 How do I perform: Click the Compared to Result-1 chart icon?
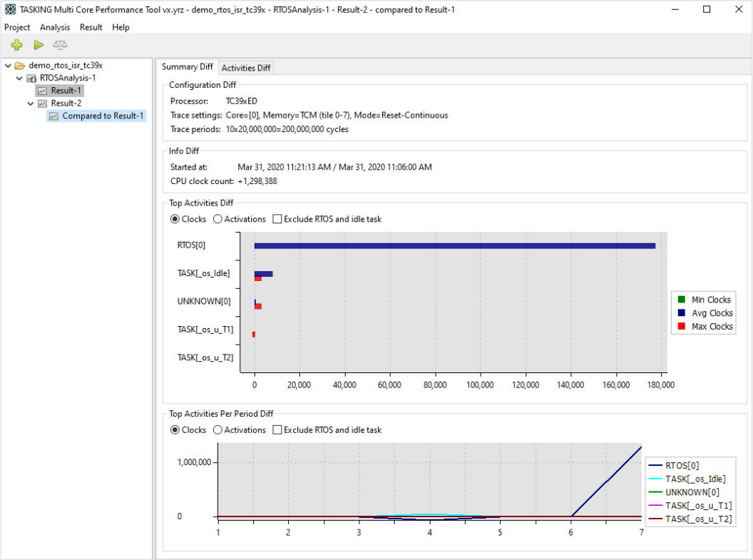(53, 116)
